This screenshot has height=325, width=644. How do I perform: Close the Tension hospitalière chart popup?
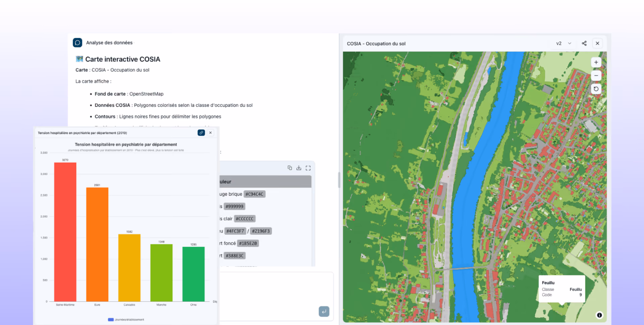click(x=211, y=133)
